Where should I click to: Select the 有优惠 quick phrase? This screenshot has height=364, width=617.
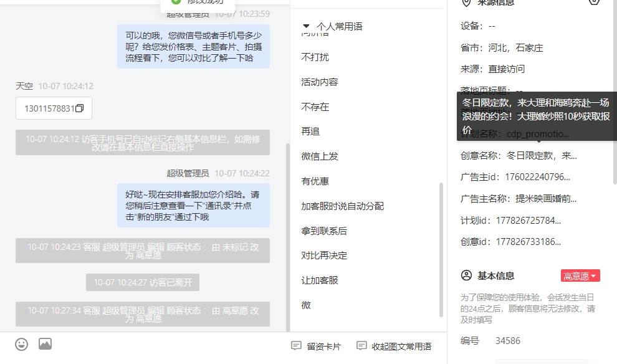(315, 181)
